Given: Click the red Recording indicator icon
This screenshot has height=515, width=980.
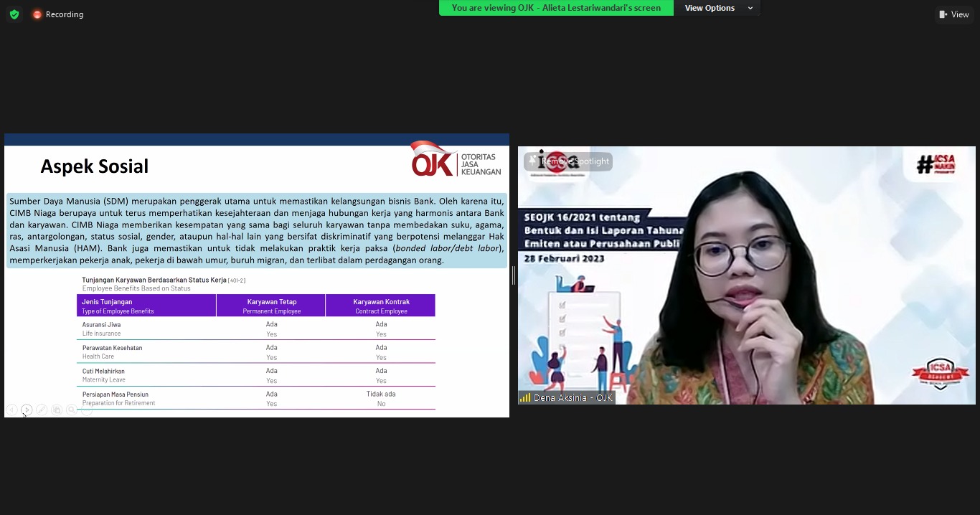Looking at the screenshot, I should point(37,14).
